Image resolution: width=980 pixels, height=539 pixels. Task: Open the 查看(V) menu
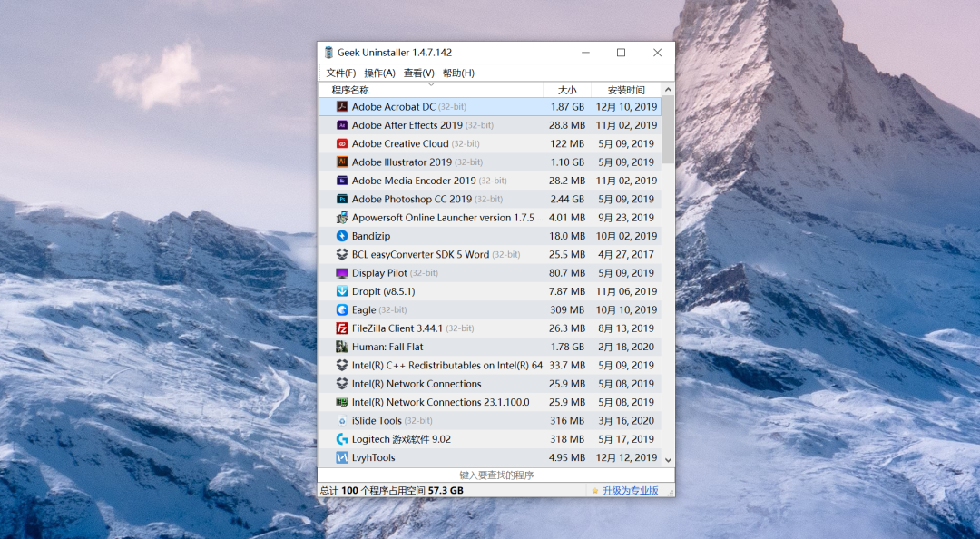(418, 73)
